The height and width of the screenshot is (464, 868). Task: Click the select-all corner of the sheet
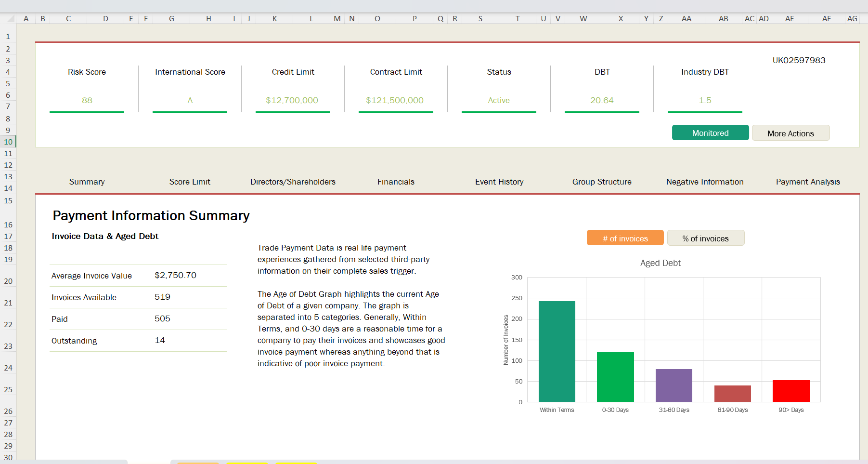[x=9, y=18]
